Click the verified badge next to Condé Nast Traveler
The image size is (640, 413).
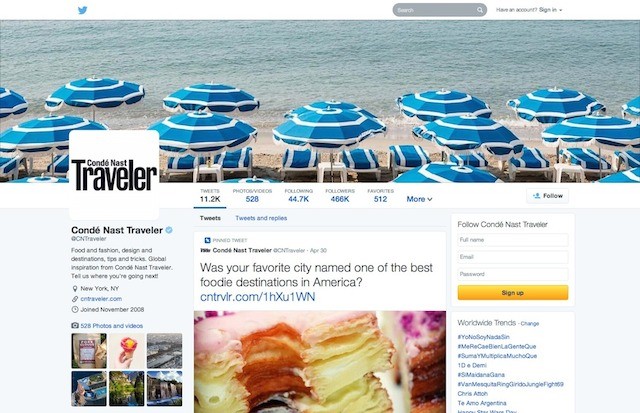(x=169, y=230)
